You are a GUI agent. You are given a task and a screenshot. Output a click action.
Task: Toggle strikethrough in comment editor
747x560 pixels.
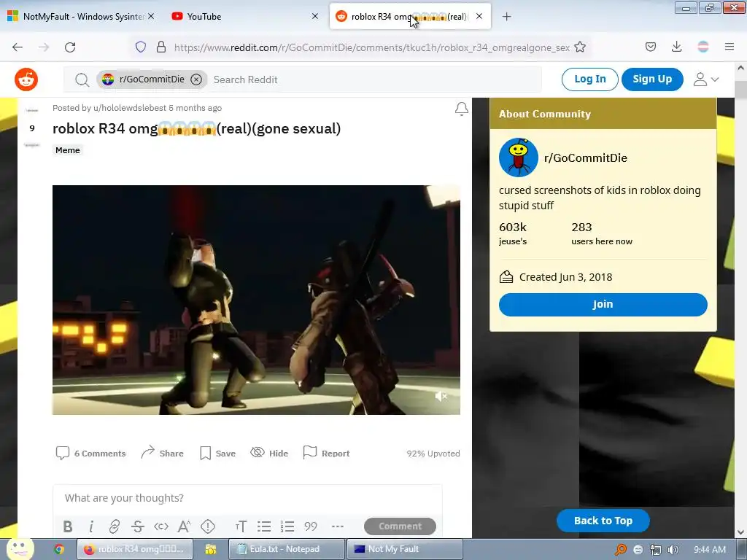(138, 526)
